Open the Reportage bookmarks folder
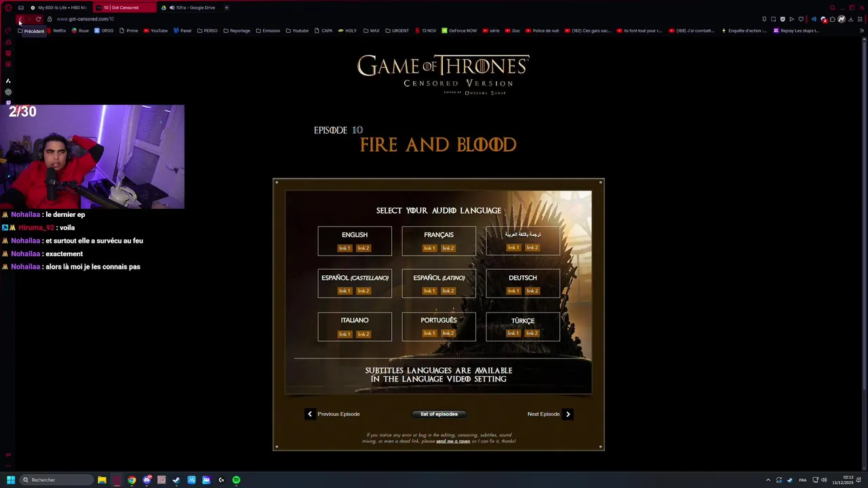 tap(236, 30)
